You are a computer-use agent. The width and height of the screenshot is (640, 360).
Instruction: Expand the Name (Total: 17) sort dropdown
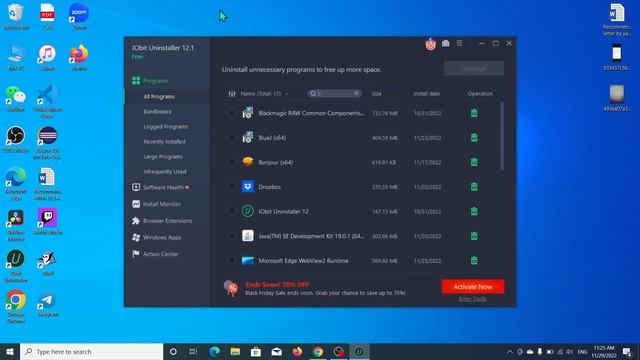pos(286,94)
